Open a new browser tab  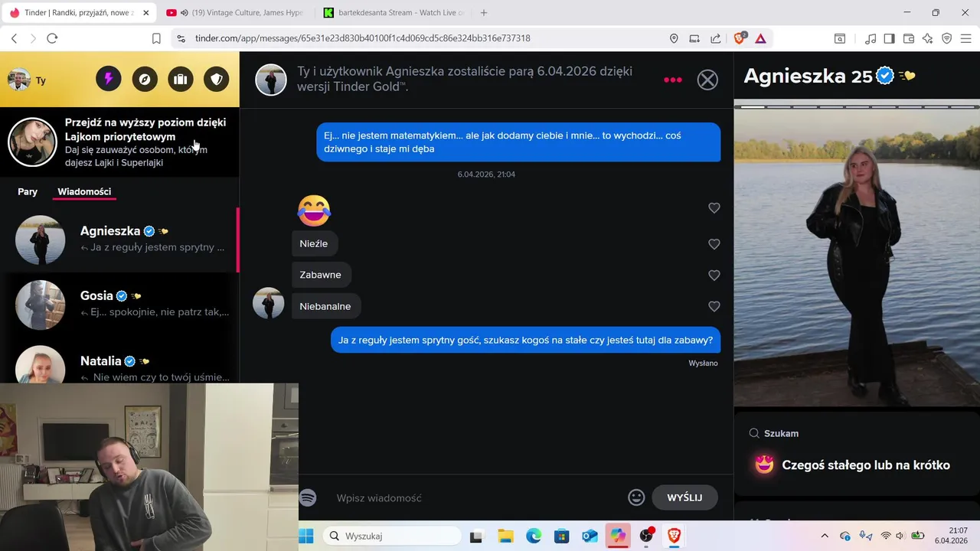coord(483,13)
